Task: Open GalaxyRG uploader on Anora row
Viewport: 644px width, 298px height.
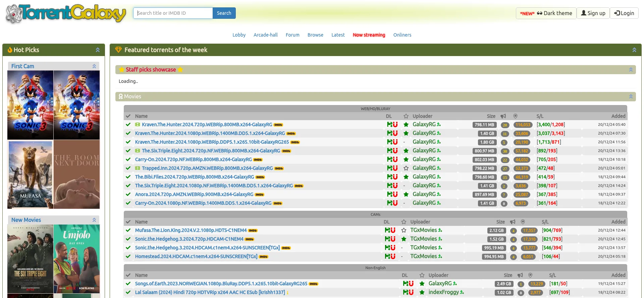Action: point(424,194)
